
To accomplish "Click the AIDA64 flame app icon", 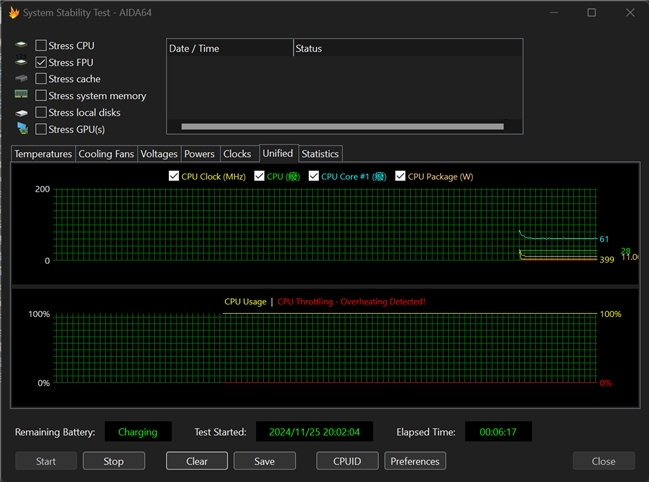I will point(14,13).
